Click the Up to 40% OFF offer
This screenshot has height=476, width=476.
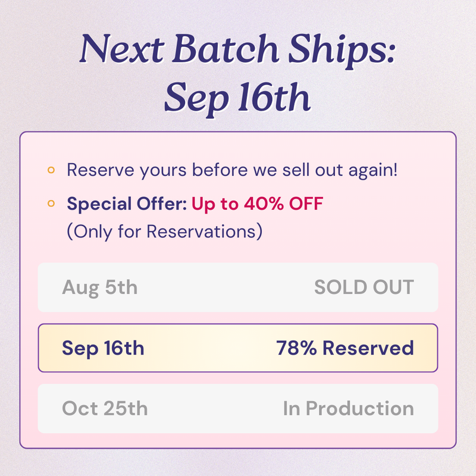pyautogui.click(x=257, y=203)
